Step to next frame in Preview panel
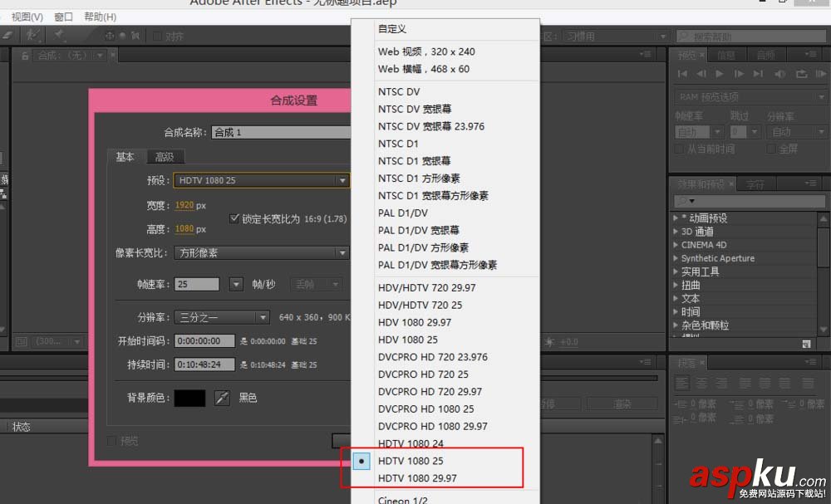This screenshot has height=504, width=831. [x=739, y=74]
